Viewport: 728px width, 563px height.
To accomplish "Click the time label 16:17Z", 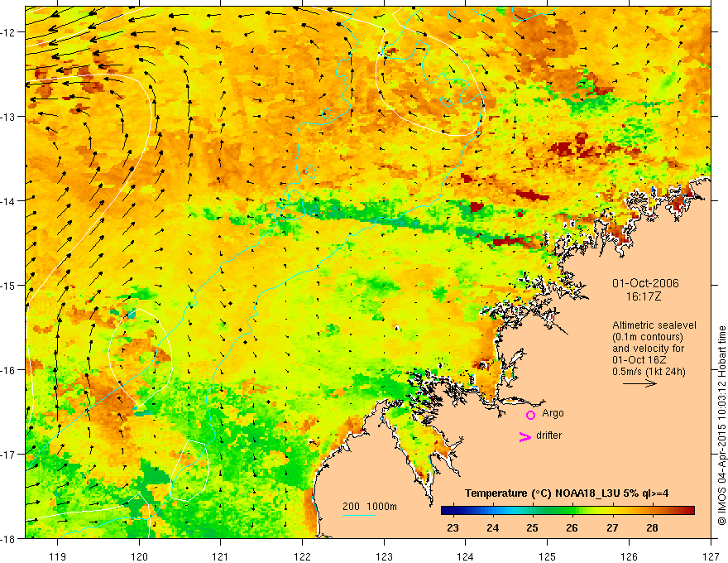I will point(643,296).
